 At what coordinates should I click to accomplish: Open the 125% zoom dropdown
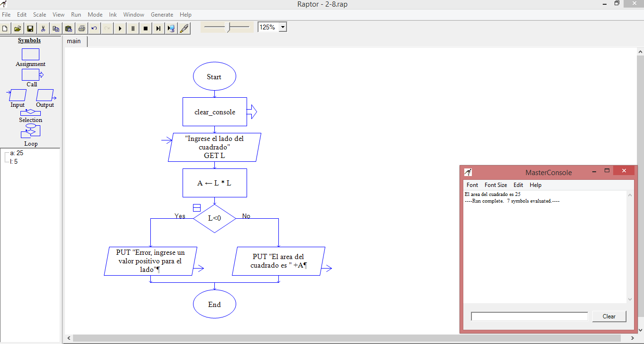click(283, 27)
